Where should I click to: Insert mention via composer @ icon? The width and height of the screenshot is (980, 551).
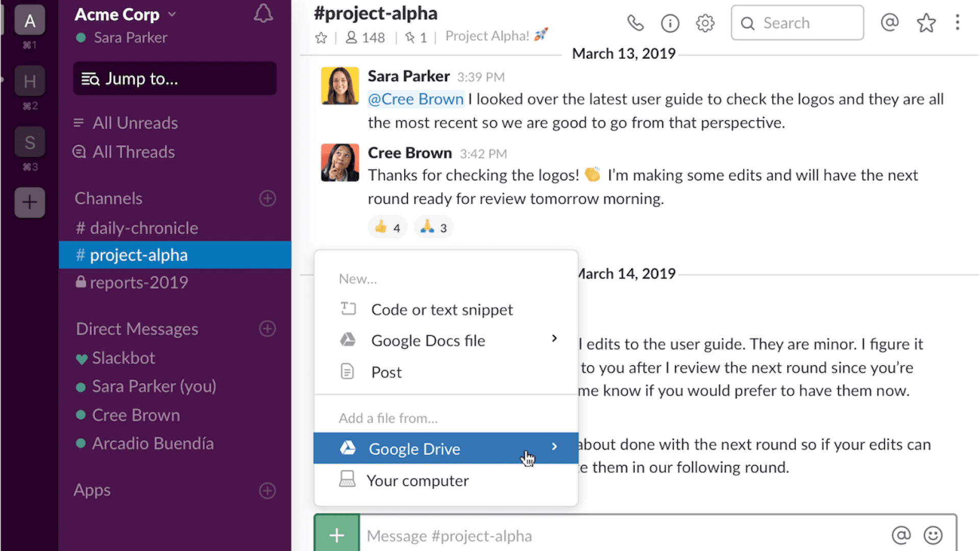[x=901, y=535]
